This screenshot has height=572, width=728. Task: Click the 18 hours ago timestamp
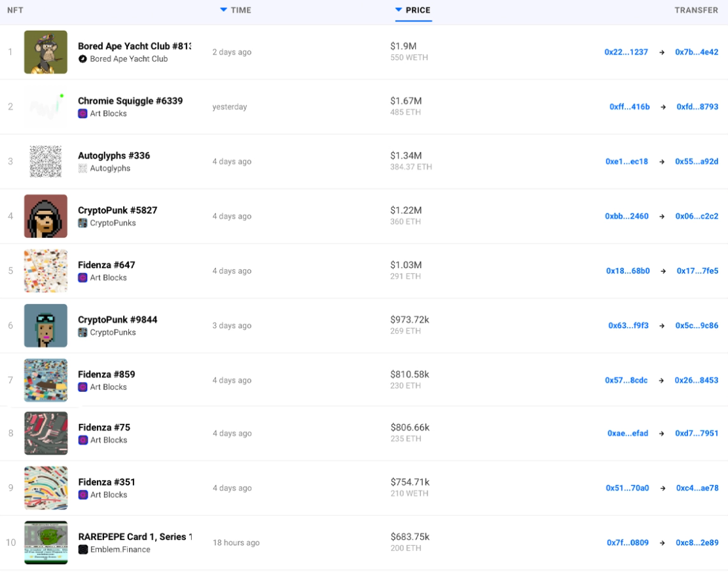coord(236,543)
